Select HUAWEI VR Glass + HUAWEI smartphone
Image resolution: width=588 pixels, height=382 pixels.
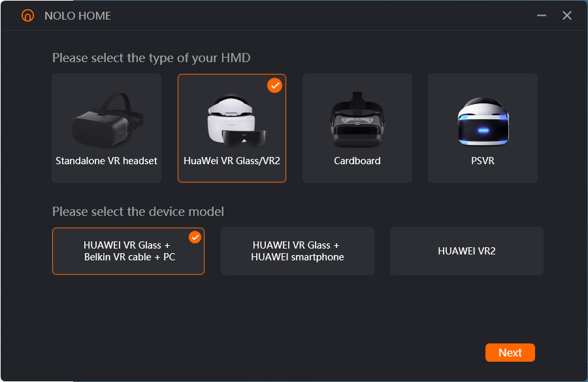point(297,251)
